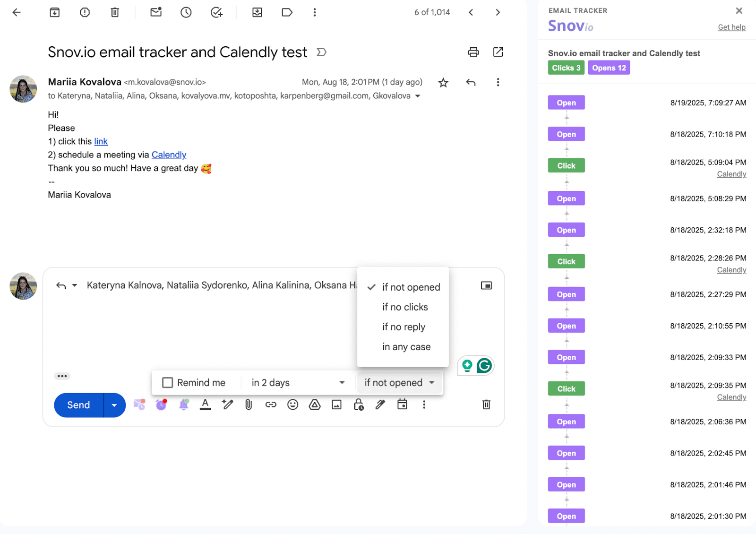Open the Calendly link in the email body
Viewport: 756px width, 534px height.
click(x=169, y=155)
